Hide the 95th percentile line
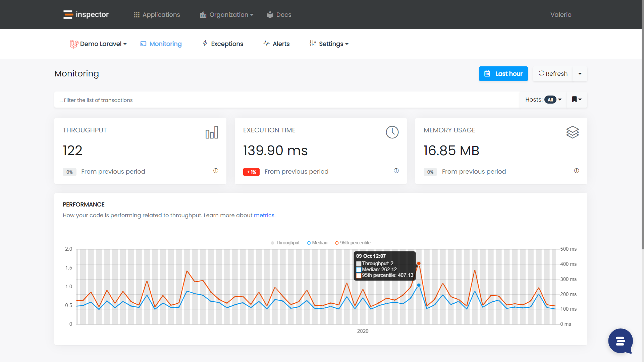The image size is (644, 362). click(353, 243)
